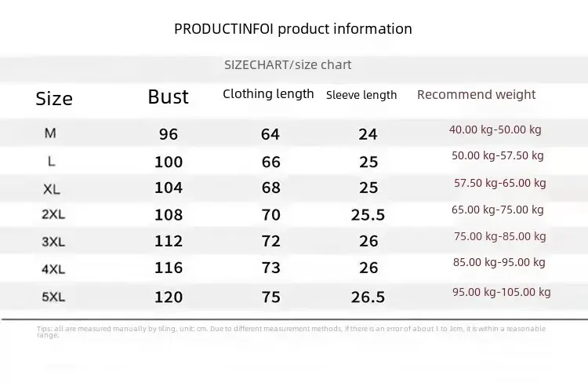Image resolution: width=588 pixels, height=383 pixels.
Task: Click the PRODUCTINFOI product information title
Action: coord(292,29)
